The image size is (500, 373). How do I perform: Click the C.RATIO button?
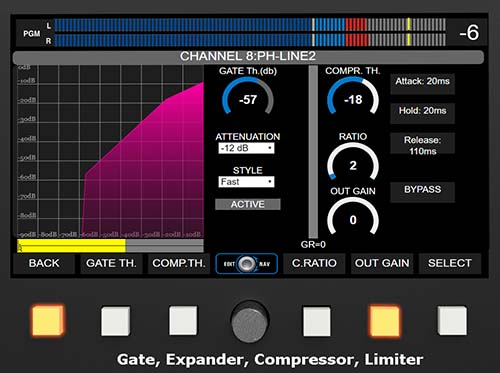(x=314, y=263)
